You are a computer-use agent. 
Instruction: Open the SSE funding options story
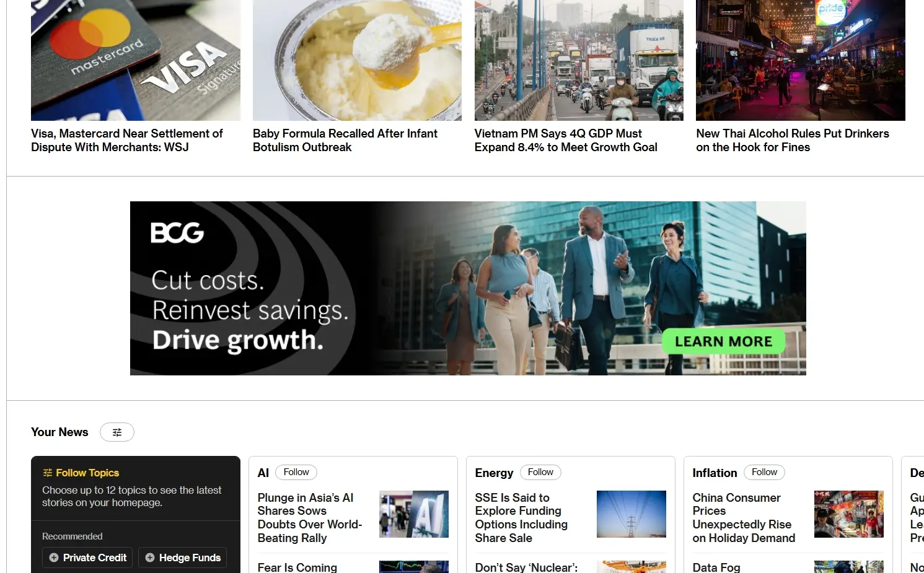[521, 517]
